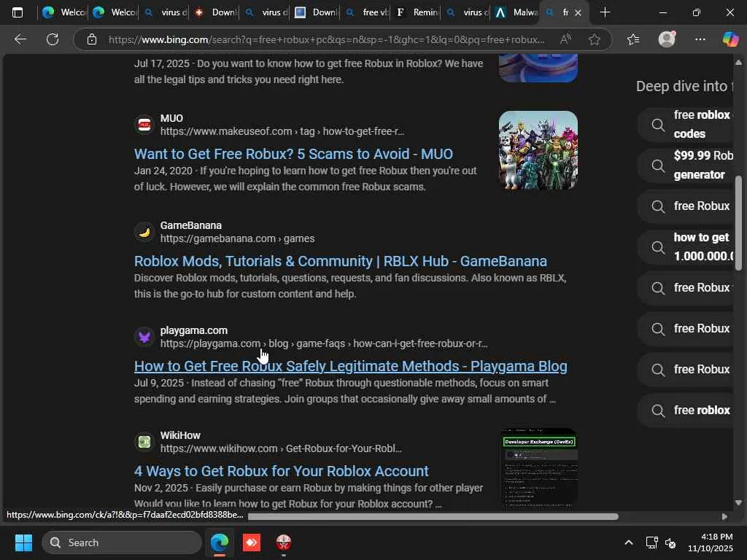Click the horizontal scrollbar thumb
The width and height of the screenshot is (747, 560).
433,517
